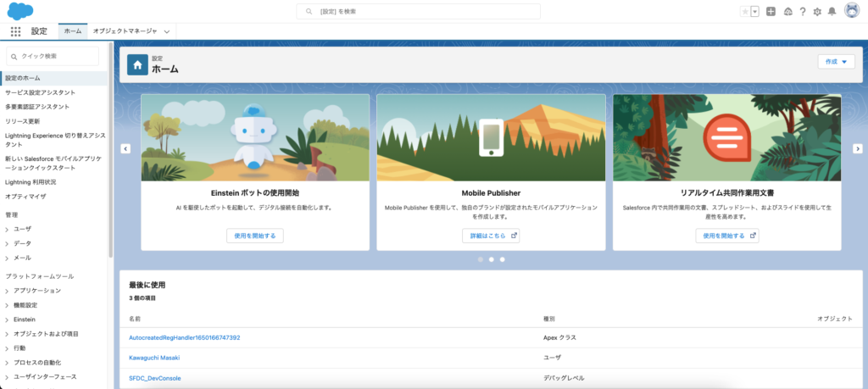
Task: Expand the ユーザ tree item
Action: [8, 229]
